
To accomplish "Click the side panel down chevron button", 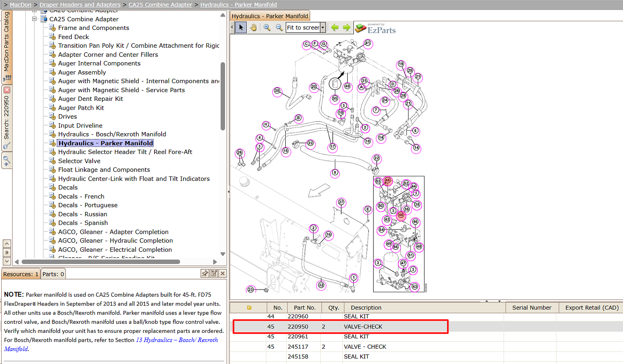I will click(x=7, y=261).
